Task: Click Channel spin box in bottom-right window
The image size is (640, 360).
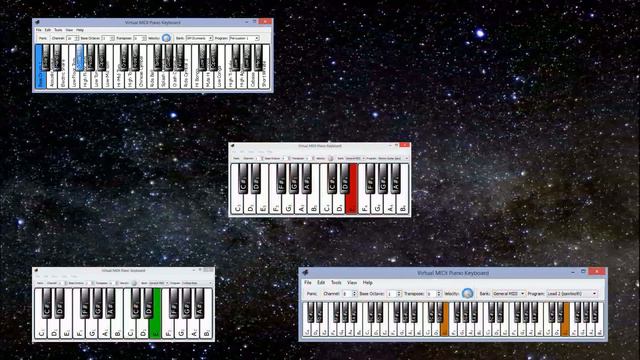Action: pos(349,293)
